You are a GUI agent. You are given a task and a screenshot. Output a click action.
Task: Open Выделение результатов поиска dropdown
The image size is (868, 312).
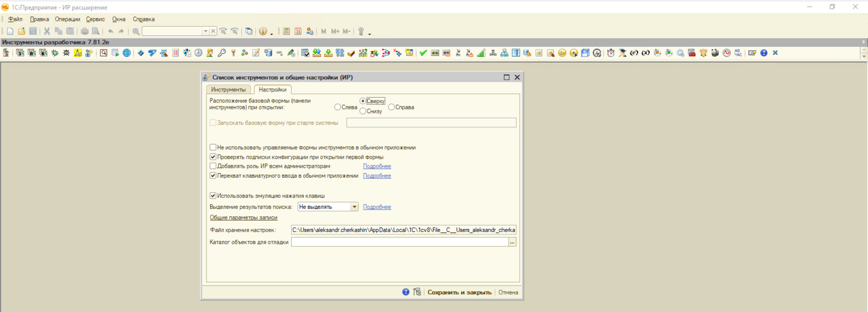pyautogui.click(x=355, y=207)
